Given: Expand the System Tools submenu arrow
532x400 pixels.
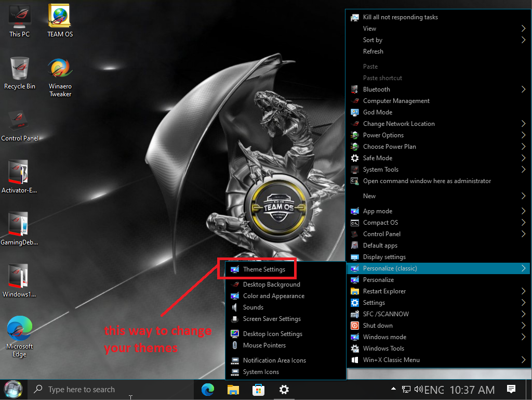Looking at the screenshot, I should (523, 170).
